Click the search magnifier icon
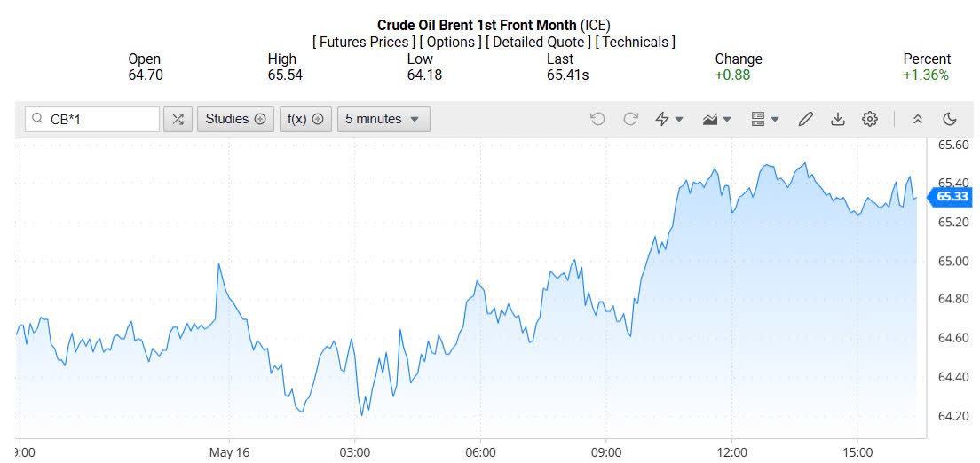 point(37,119)
